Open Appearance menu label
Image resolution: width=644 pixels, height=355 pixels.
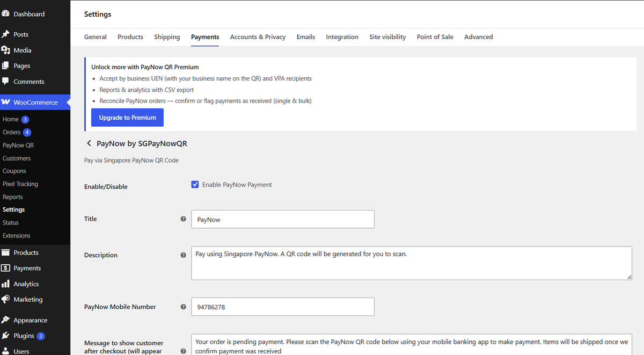click(x=31, y=320)
